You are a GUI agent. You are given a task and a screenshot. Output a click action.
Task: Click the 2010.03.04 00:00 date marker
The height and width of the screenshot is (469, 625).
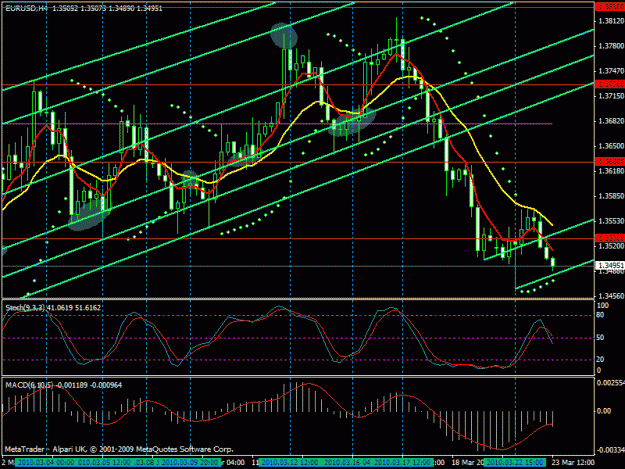pos(46,463)
